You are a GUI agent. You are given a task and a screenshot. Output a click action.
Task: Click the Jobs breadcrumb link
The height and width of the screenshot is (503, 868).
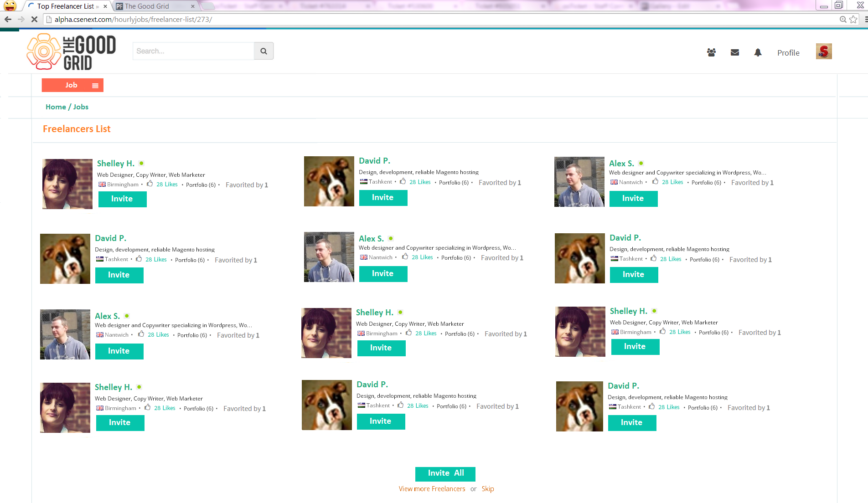point(81,107)
